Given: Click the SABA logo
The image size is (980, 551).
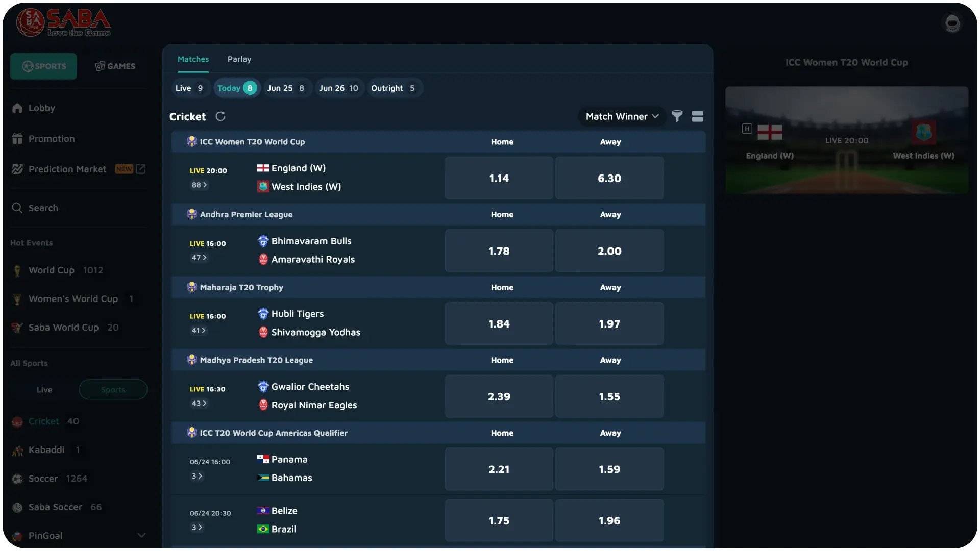Looking at the screenshot, I should tap(63, 23).
